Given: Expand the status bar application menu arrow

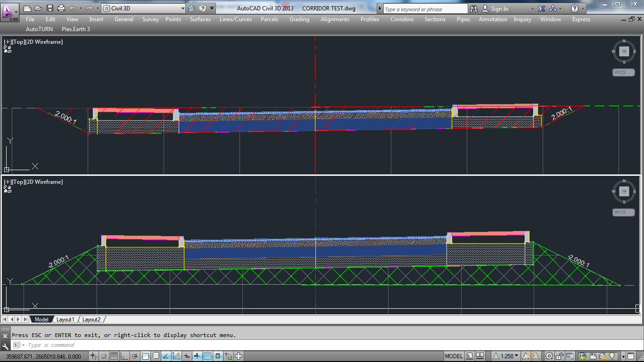Looking at the screenshot, I should (x=623, y=356).
